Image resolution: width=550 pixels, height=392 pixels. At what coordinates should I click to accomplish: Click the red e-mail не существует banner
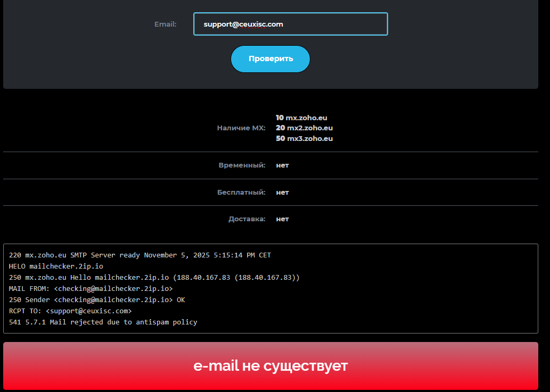(270, 366)
